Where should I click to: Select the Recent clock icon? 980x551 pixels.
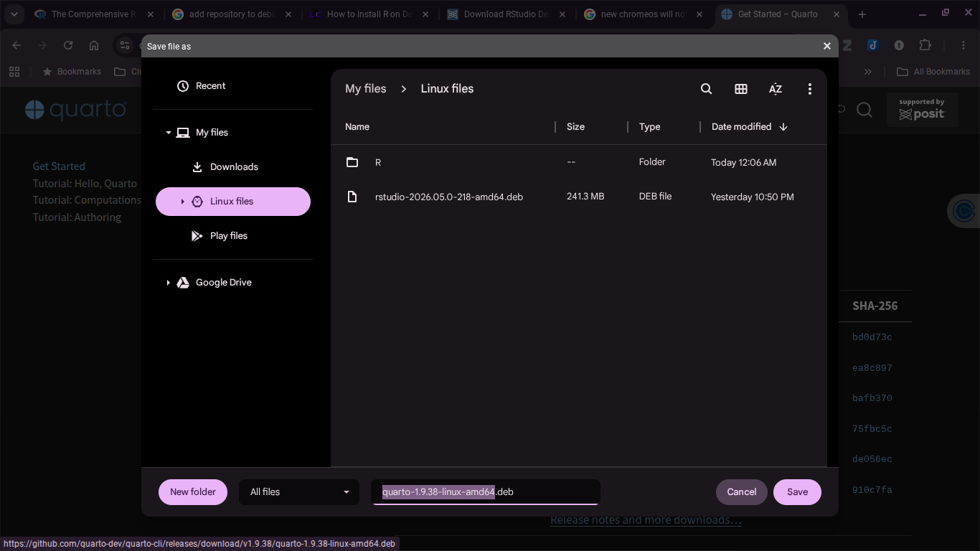[x=183, y=86]
